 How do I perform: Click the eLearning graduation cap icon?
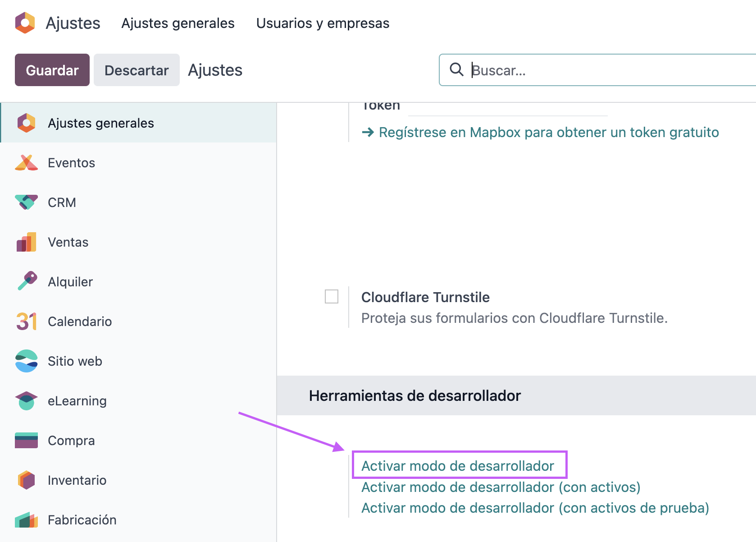click(26, 401)
